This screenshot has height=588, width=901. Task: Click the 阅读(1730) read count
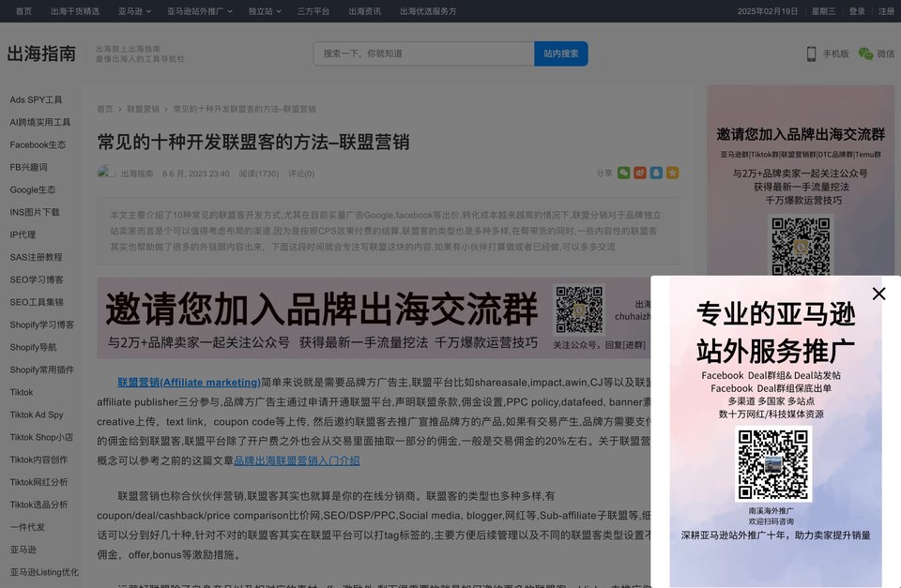[259, 173]
